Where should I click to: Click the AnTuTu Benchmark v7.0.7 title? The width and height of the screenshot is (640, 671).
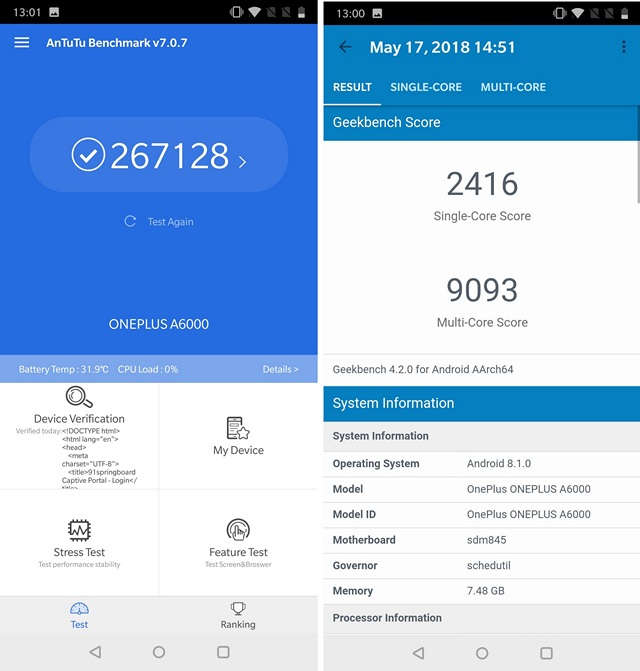tap(116, 43)
